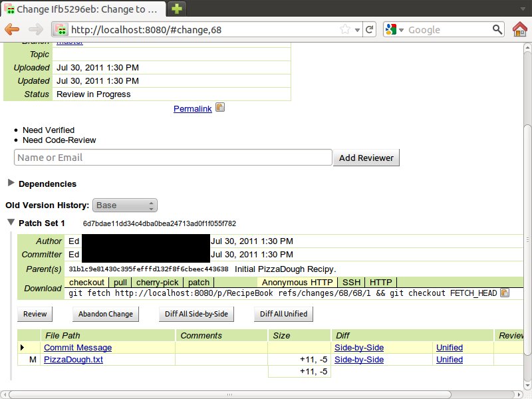Open the PizzaDough.txt file link
The height and width of the screenshot is (399, 532).
click(x=73, y=360)
